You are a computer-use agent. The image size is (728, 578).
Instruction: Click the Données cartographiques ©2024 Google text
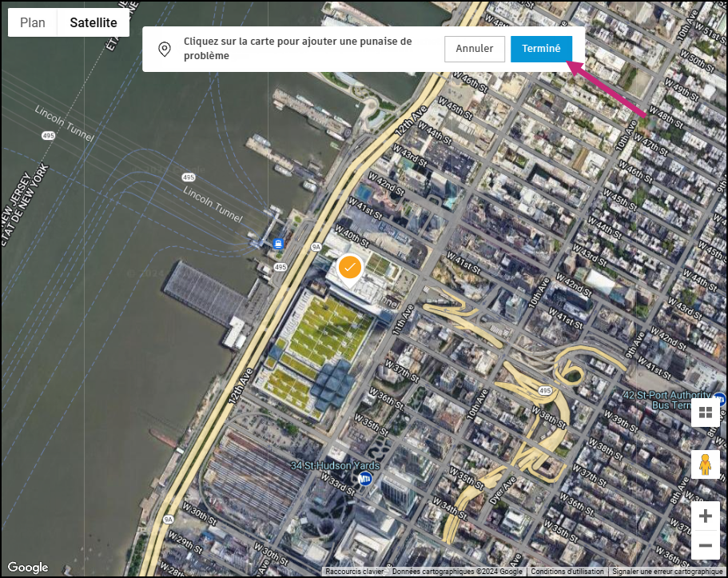coord(457,572)
